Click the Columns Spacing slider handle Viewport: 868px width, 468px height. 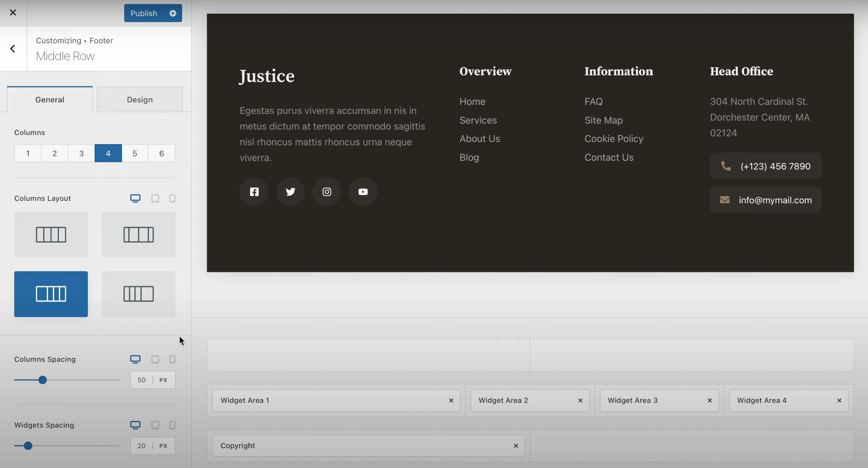click(42, 380)
